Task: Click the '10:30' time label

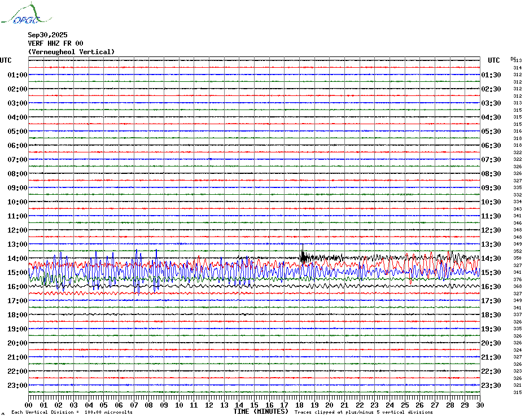Action: coord(491,202)
